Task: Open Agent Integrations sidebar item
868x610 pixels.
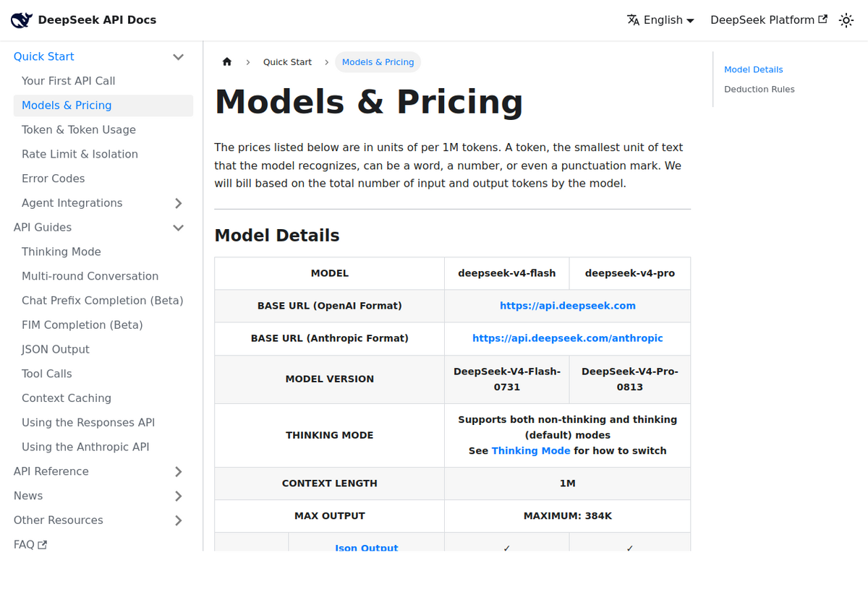Action: (72, 203)
